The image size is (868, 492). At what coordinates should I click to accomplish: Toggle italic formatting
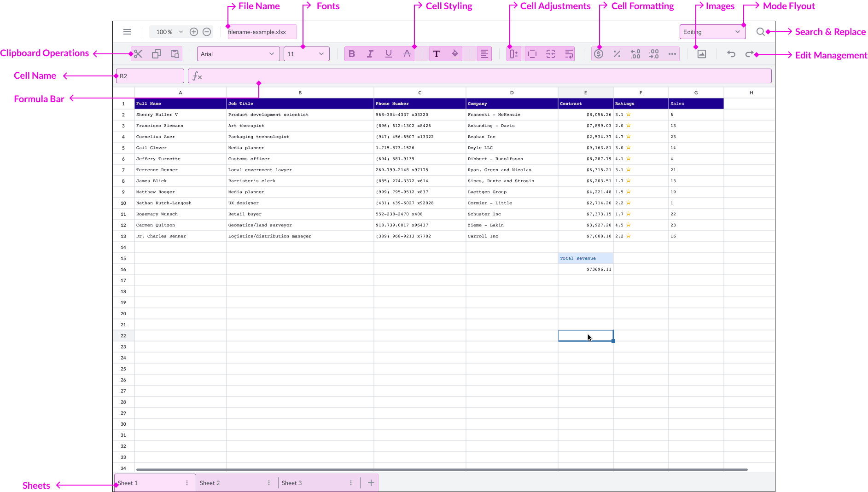coord(370,54)
